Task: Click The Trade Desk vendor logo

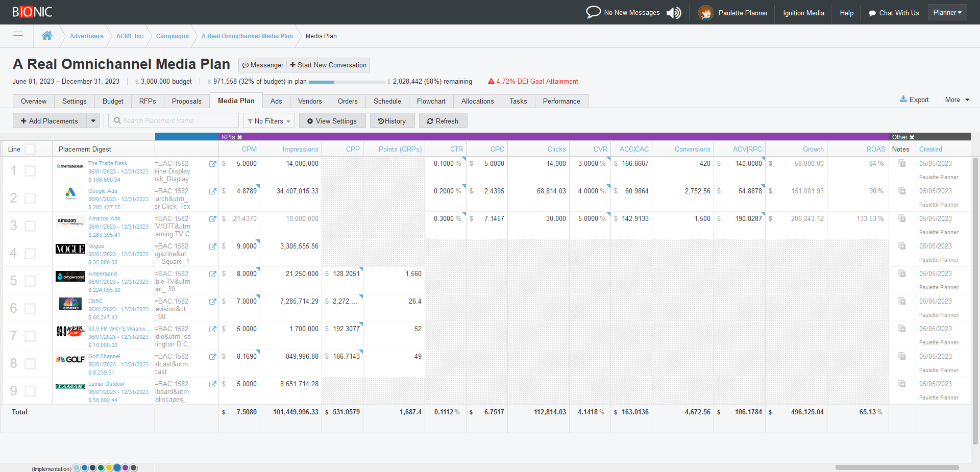Action: tap(70, 166)
